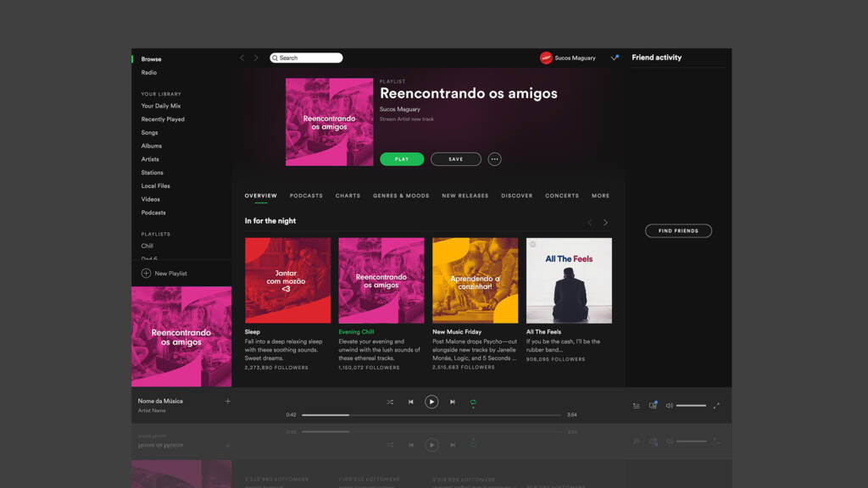Image resolution: width=868 pixels, height=488 pixels.
Task: Select Radio in the sidebar
Action: (x=149, y=73)
